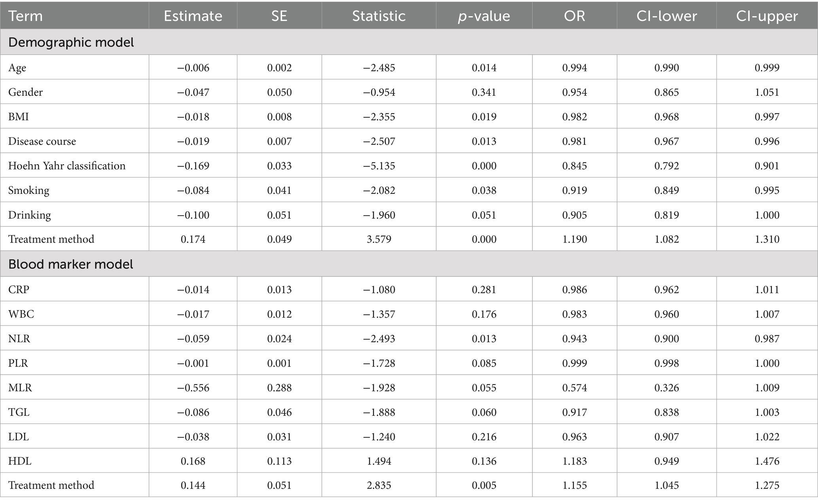The width and height of the screenshot is (818, 504).
Task: Select the Age row label
Action: (x=17, y=68)
